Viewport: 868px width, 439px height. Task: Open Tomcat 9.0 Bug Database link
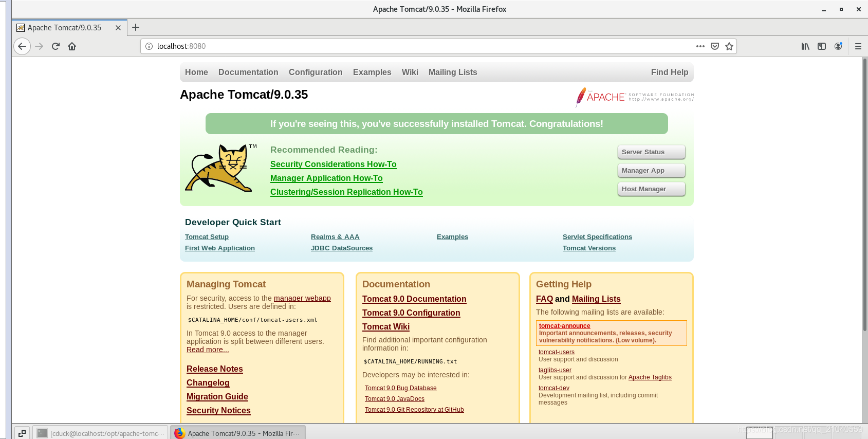click(401, 388)
